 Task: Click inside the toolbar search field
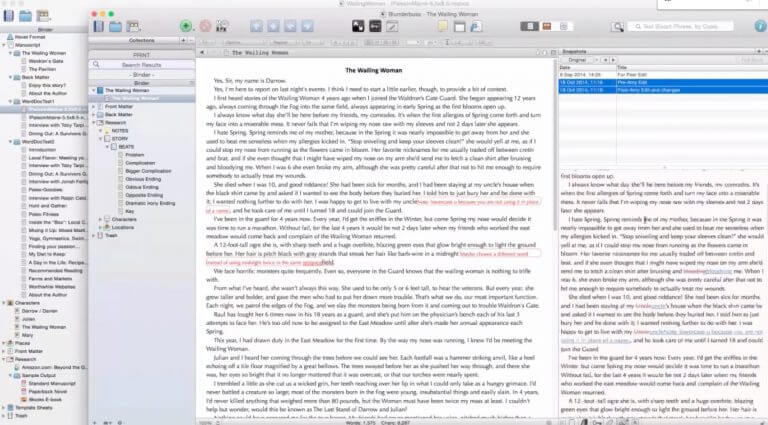click(x=681, y=26)
